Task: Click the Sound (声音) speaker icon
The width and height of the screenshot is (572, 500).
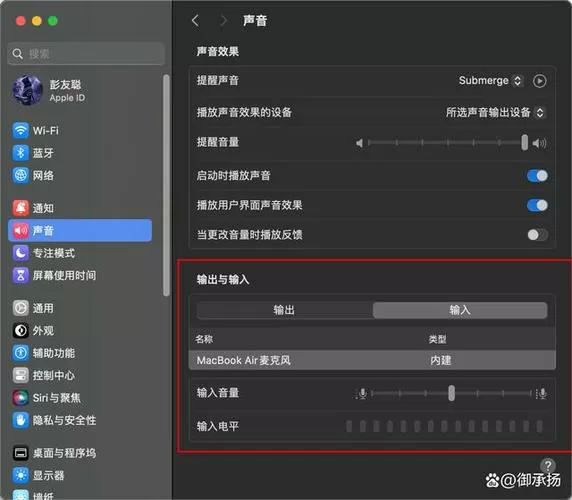Action: tap(20, 230)
